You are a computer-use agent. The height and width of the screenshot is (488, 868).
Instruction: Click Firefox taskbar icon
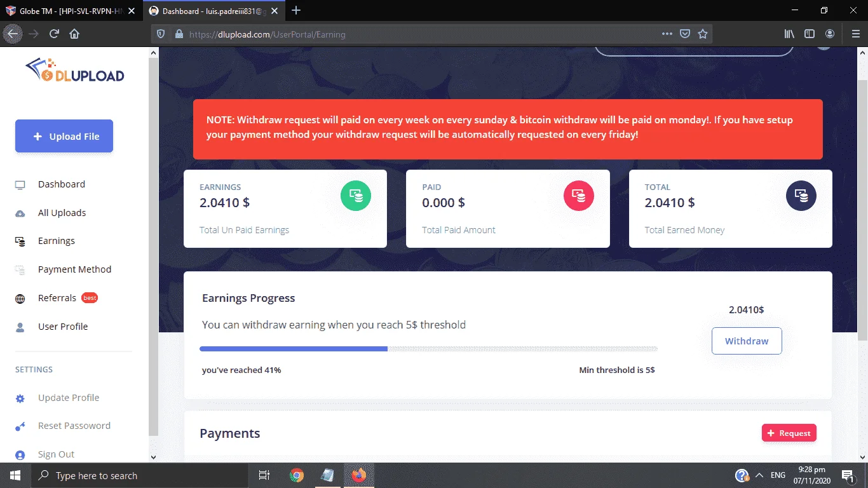[x=359, y=475]
